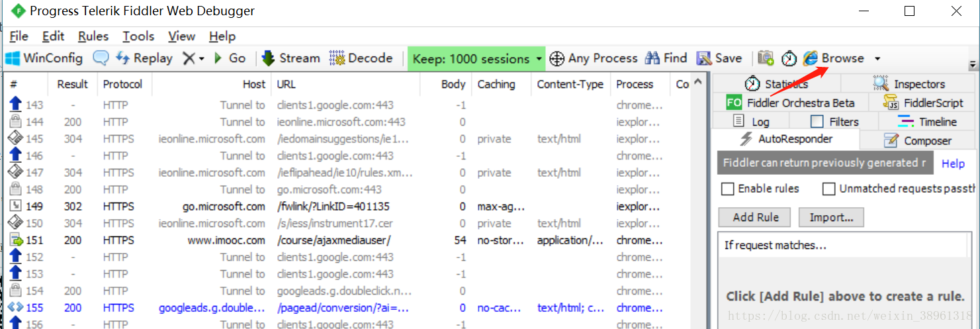
Task: Select the googleads.g.double… host in session 155
Action: click(212, 308)
